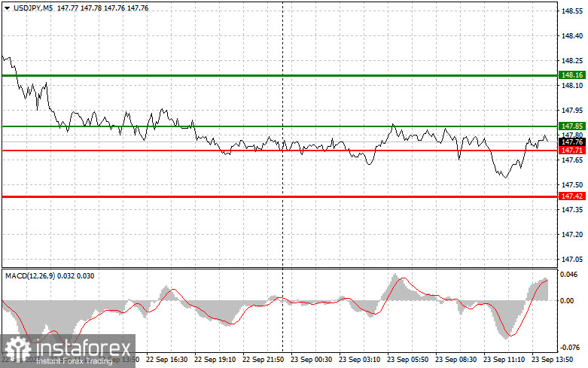Click the 148.55 price axis tick
Screen dimensions: 588x368
[572, 11]
